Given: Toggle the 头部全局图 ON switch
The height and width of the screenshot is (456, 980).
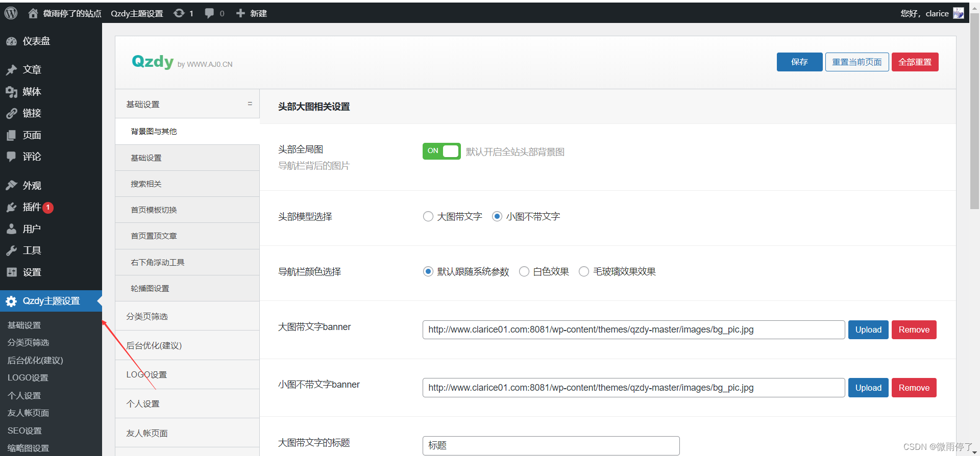Looking at the screenshot, I should [442, 151].
